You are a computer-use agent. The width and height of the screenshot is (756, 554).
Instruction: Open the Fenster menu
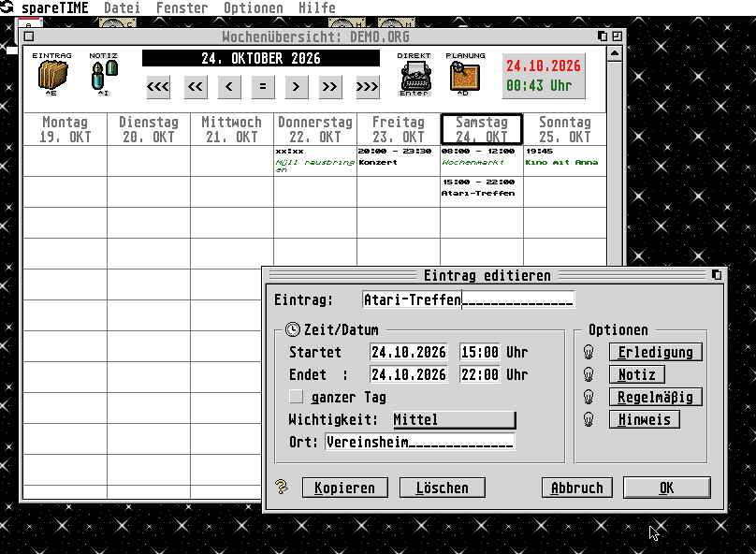(x=182, y=7)
